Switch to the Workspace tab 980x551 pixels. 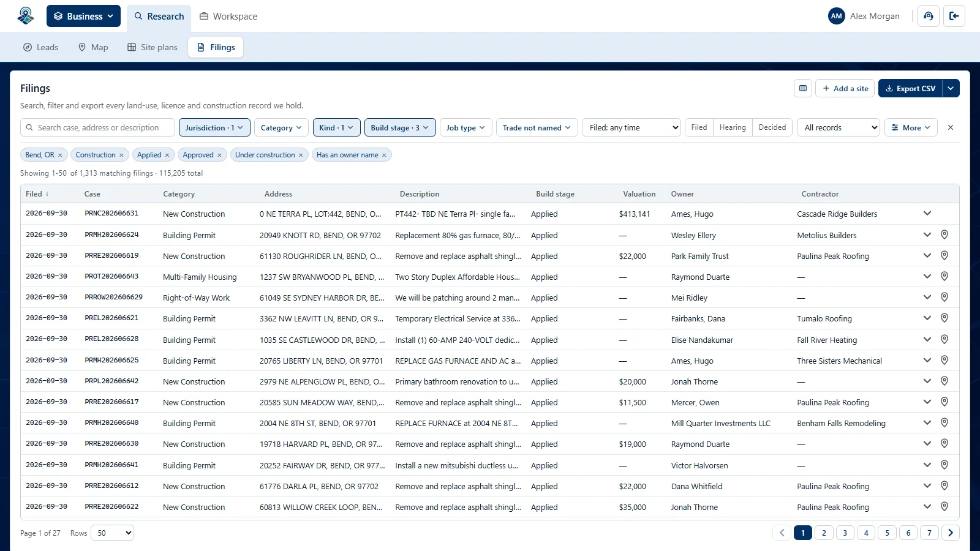(x=228, y=17)
